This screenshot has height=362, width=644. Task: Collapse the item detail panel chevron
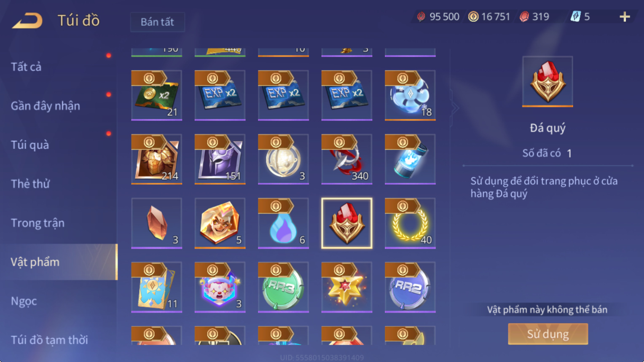455,108
